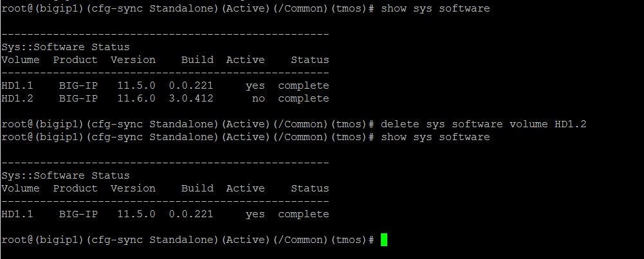This screenshot has height=259, width=644.
Task: Click the 'yes' value in the second table
Action: tap(255, 214)
